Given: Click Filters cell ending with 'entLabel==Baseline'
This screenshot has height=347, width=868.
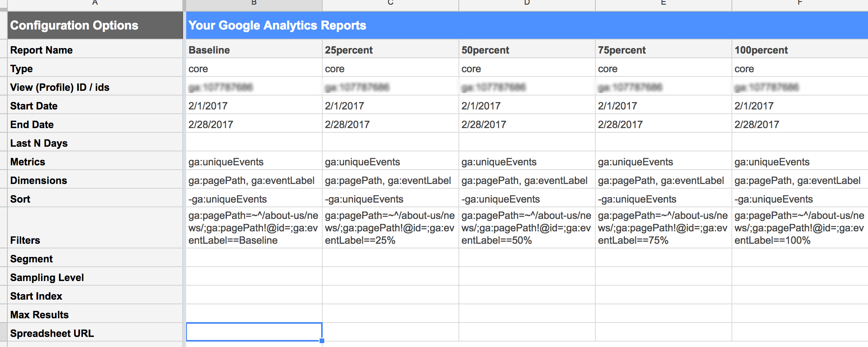Looking at the screenshot, I should point(254,228).
